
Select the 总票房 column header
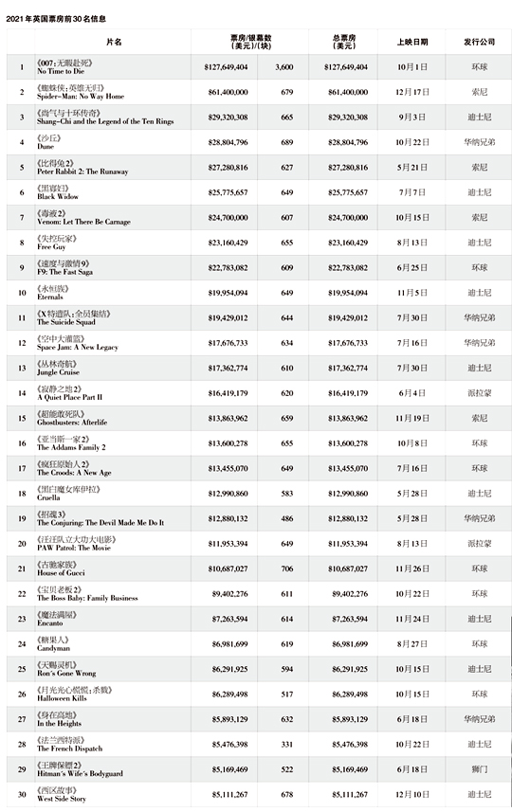point(344,42)
